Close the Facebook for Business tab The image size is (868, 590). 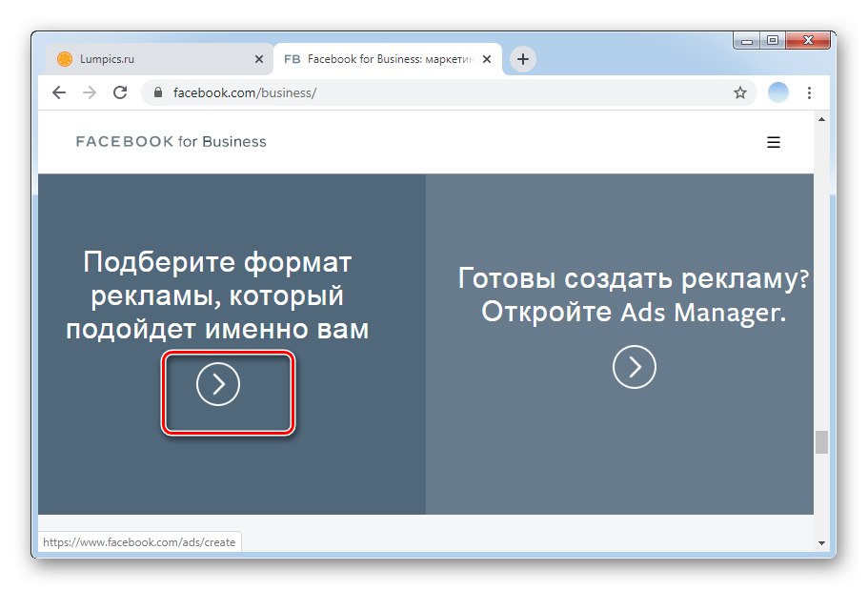(487, 59)
